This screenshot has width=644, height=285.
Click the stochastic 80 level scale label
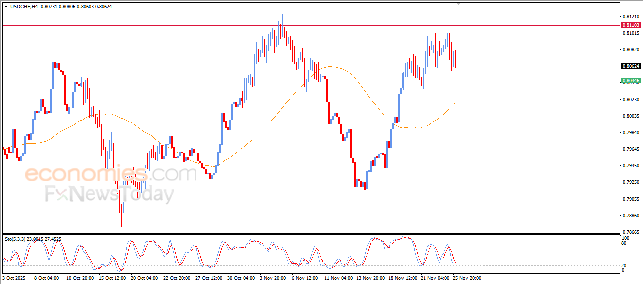(x=625, y=243)
